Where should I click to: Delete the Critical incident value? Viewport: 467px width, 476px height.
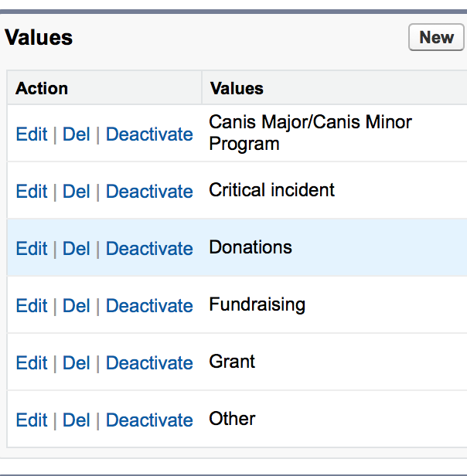pos(77,192)
